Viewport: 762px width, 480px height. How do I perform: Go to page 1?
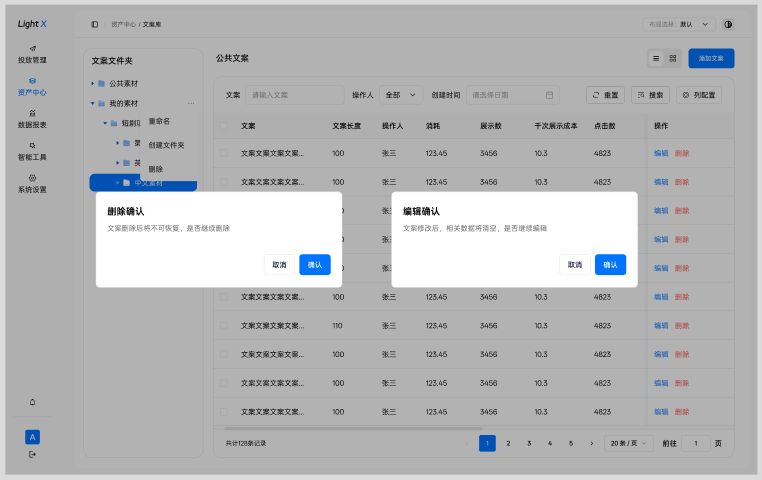click(487, 443)
